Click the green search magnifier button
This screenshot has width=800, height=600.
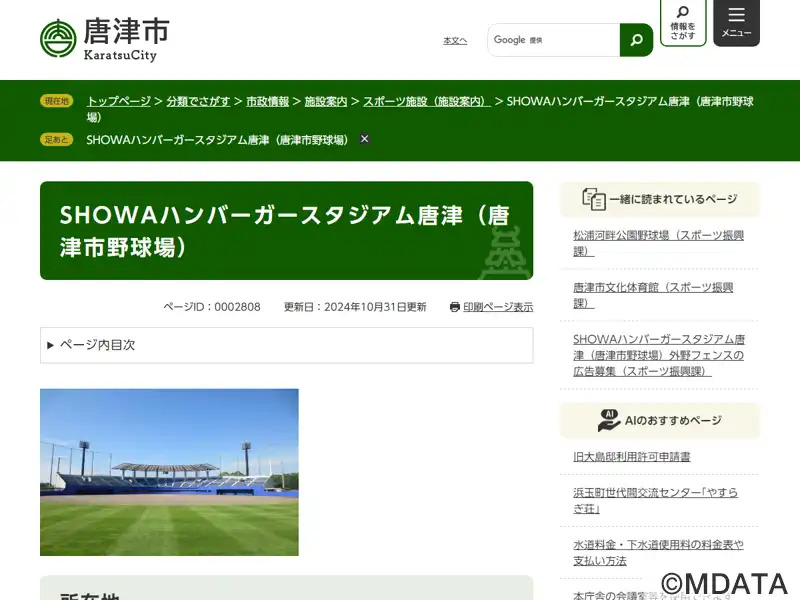636,40
